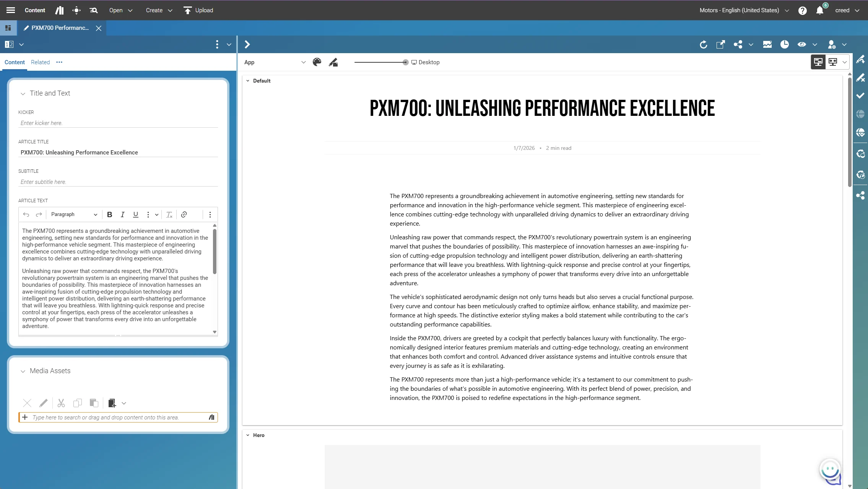The height and width of the screenshot is (489, 868).
Task: Click into the Kicker input field
Action: [118, 123]
